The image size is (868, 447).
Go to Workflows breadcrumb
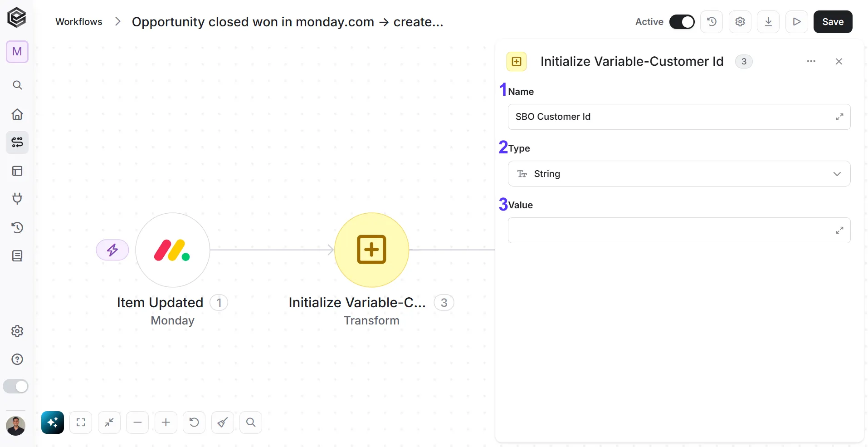pos(79,22)
